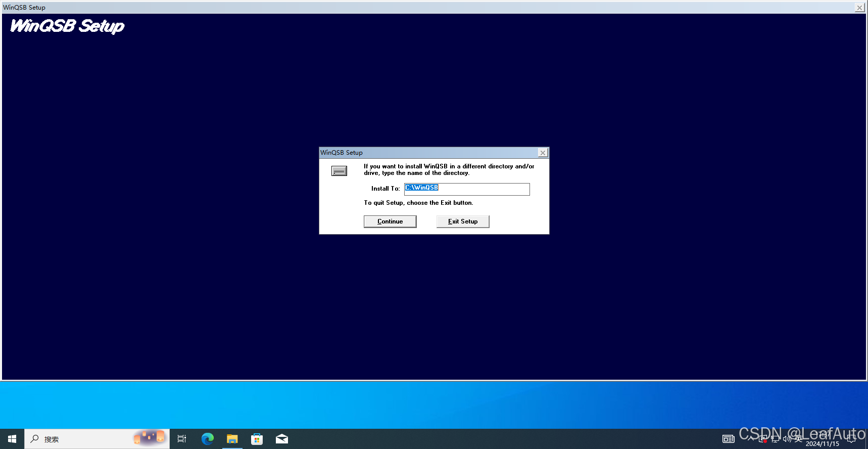The height and width of the screenshot is (449, 868).
Task: Close the inner WinQSB Setup dialog
Action: coord(543,153)
